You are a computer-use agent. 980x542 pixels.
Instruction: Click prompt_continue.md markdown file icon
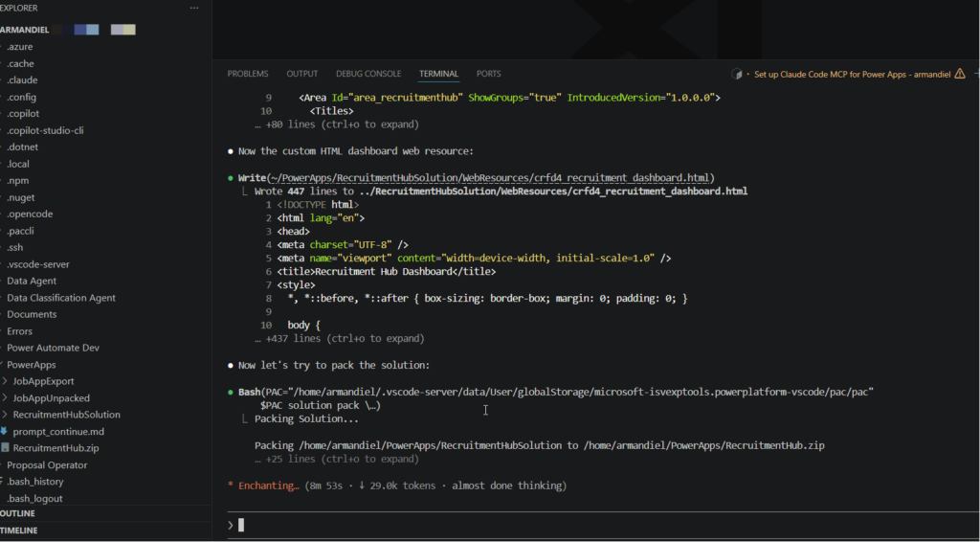(x=5, y=431)
